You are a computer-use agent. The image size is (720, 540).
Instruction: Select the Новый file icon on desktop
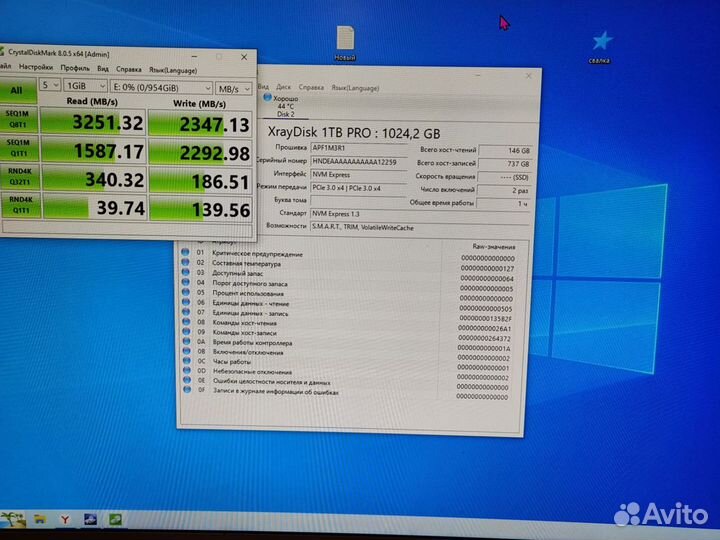pyautogui.click(x=345, y=43)
